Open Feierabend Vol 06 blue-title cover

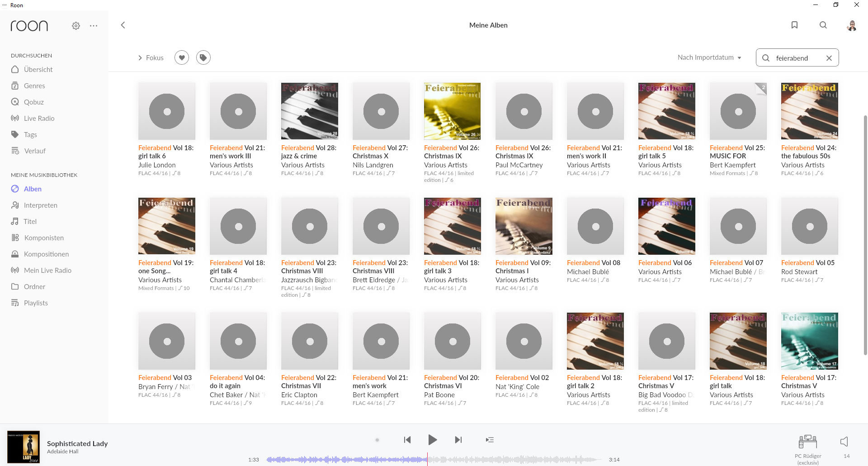pyautogui.click(x=667, y=226)
